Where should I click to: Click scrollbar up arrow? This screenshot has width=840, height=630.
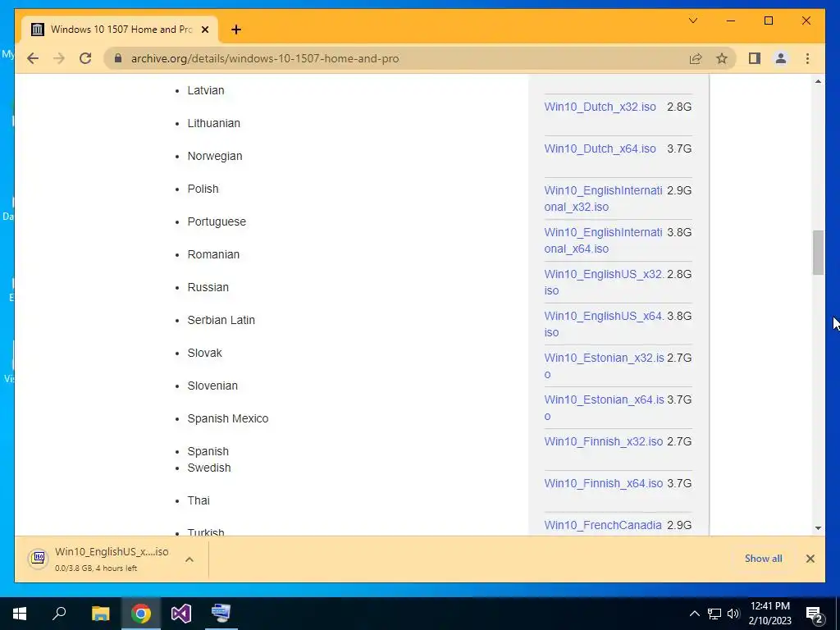pyautogui.click(x=818, y=81)
